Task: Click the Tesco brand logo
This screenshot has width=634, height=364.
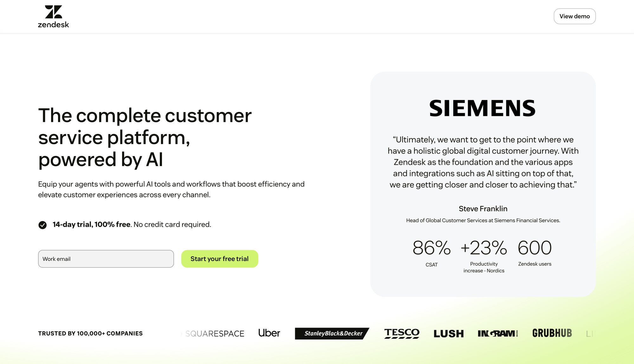Action: click(x=401, y=333)
